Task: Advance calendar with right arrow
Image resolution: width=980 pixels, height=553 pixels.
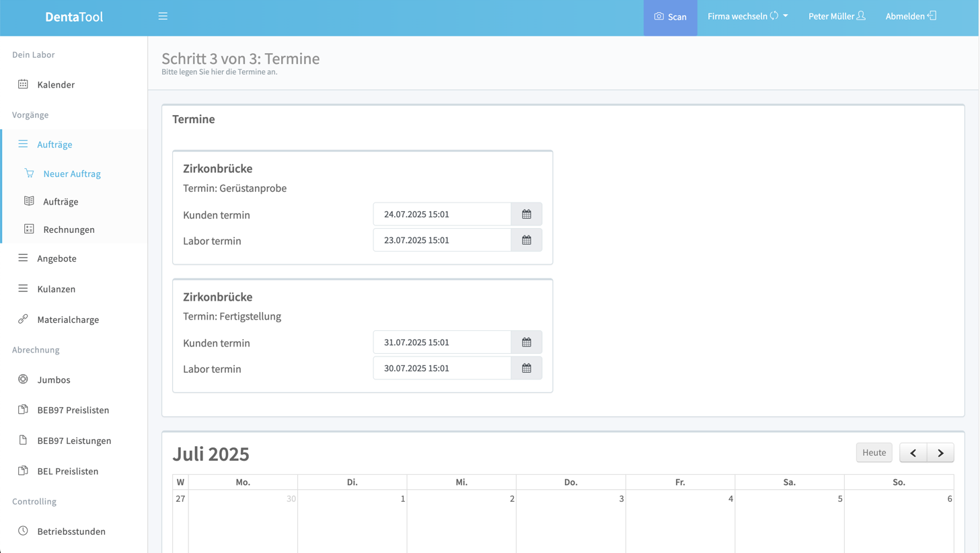Action: 940,453
